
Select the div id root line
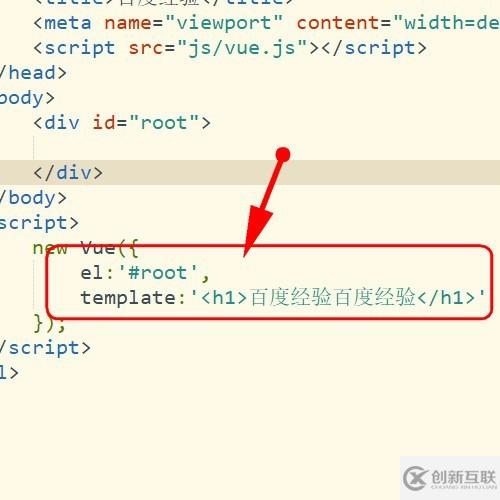click(x=122, y=123)
